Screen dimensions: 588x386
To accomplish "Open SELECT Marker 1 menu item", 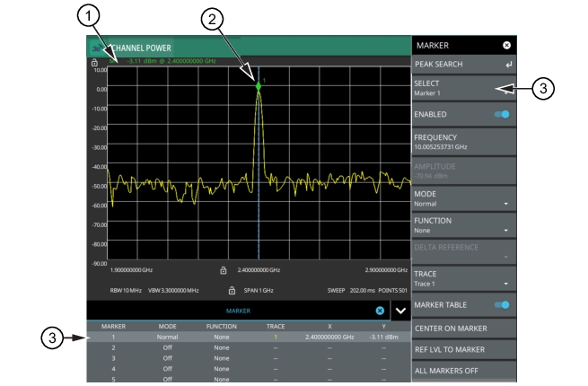I will (461, 87).
